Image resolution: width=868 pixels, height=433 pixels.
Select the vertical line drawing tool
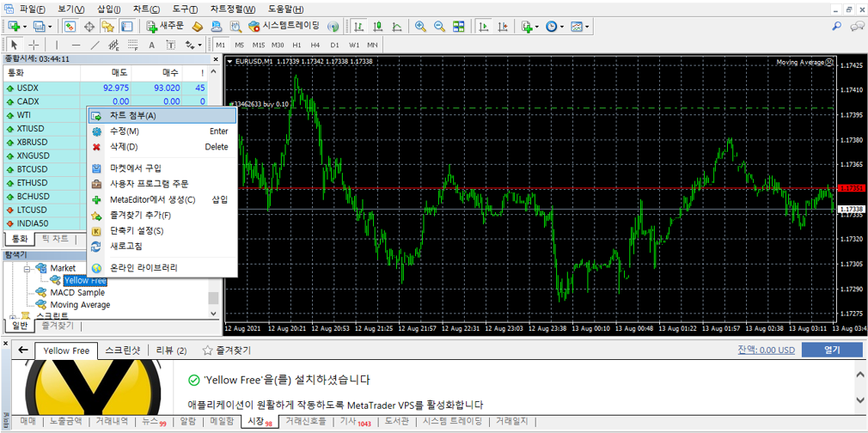coord(58,45)
